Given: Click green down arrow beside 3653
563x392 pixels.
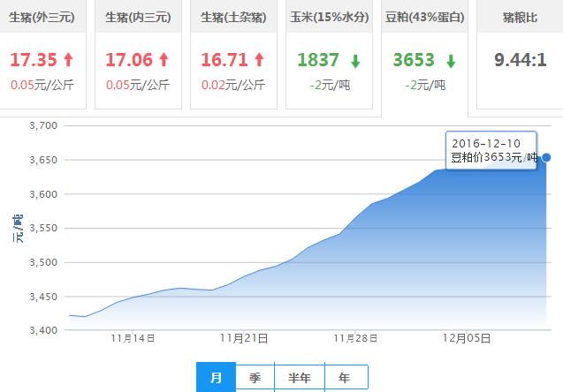Looking at the screenshot, I should point(451,61).
